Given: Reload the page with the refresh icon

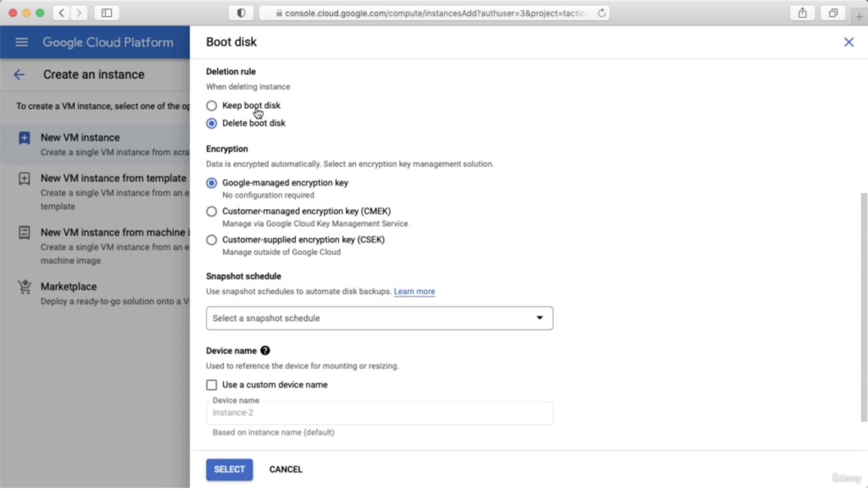Looking at the screenshot, I should (x=602, y=13).
